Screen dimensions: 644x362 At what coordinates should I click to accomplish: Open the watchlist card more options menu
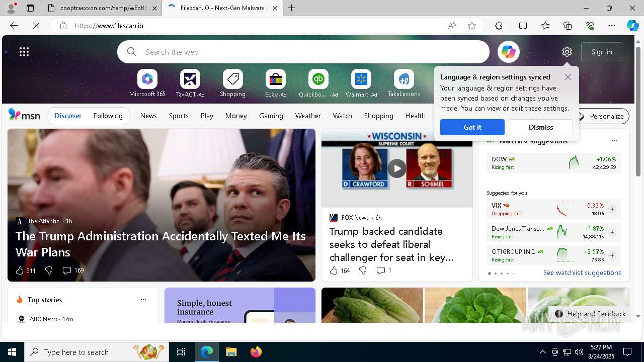614,141
